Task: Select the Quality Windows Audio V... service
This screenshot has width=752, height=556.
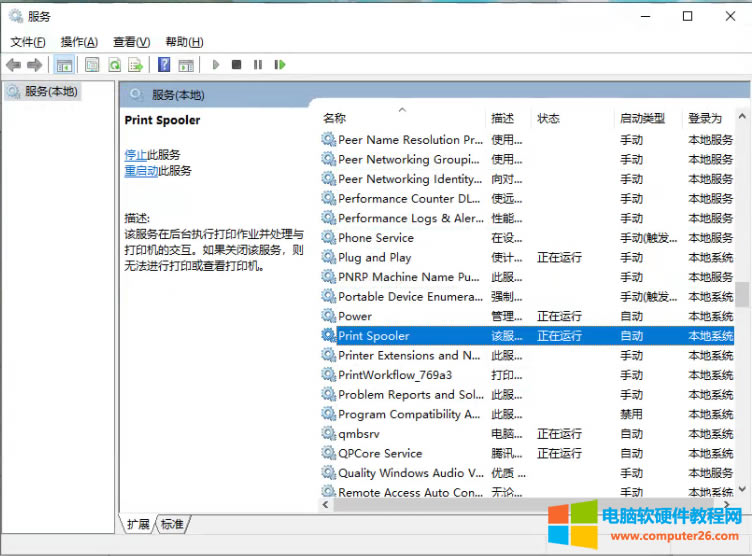Action: coord(411,473)
